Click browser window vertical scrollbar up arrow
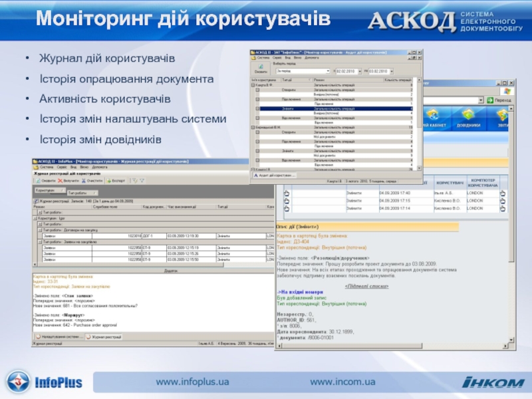The image size is (532, 399). (x=511, y=108)
